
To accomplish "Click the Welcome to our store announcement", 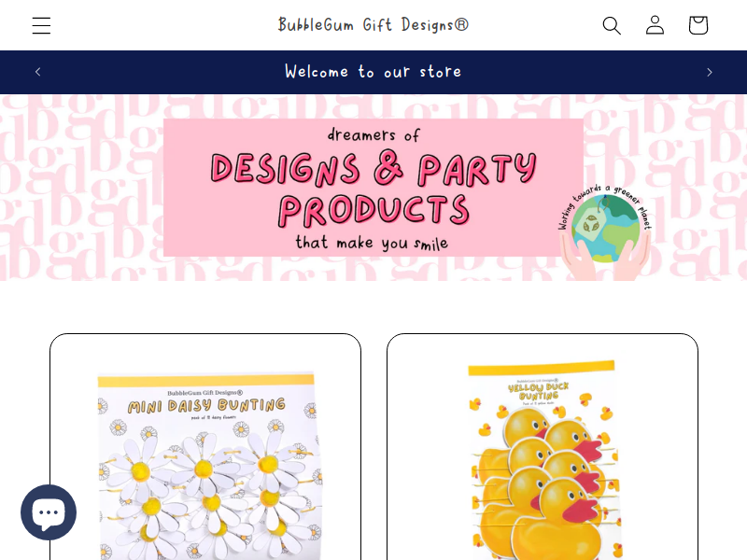I will pyautogui.click(x=373, y=72).
